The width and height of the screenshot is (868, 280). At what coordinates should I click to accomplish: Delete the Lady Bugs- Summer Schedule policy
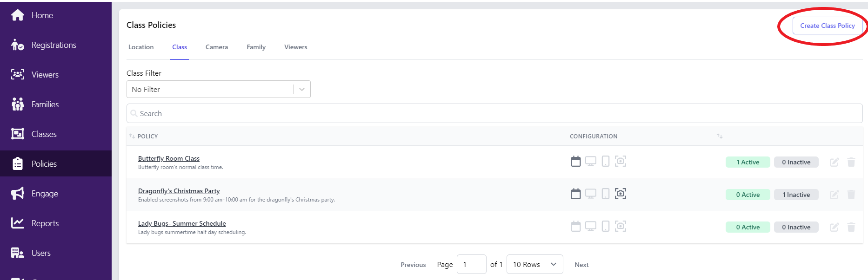tap(851, 227)
